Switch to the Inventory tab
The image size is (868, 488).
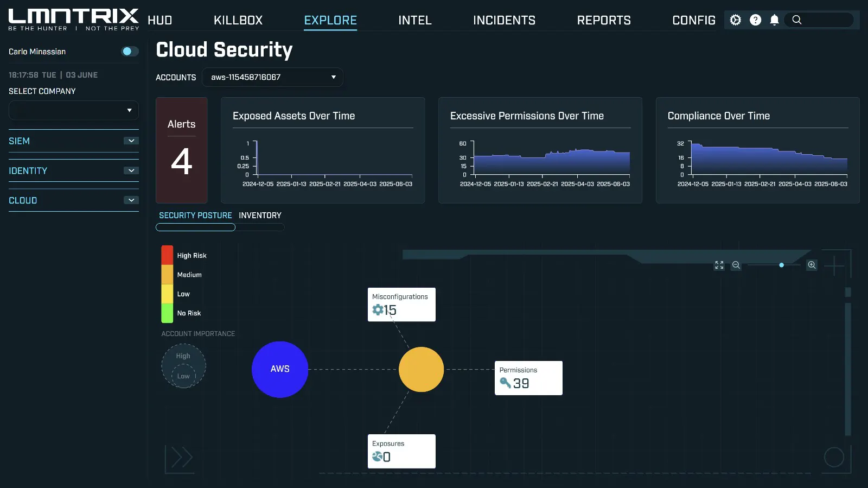click(260, 216)
